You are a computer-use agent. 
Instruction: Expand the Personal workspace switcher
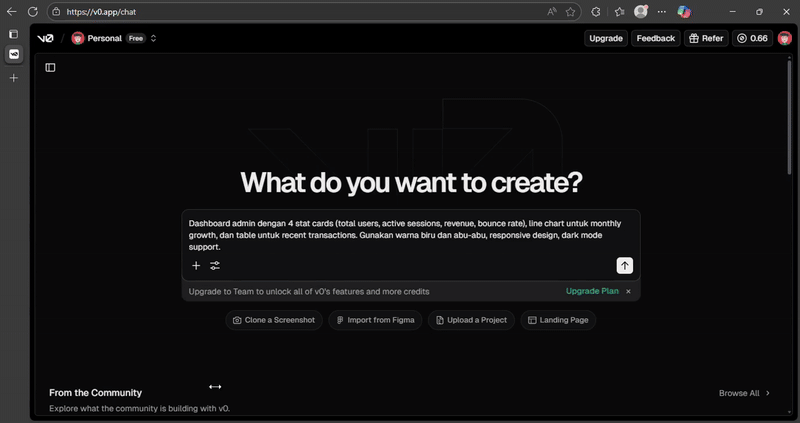pos(153,38)
